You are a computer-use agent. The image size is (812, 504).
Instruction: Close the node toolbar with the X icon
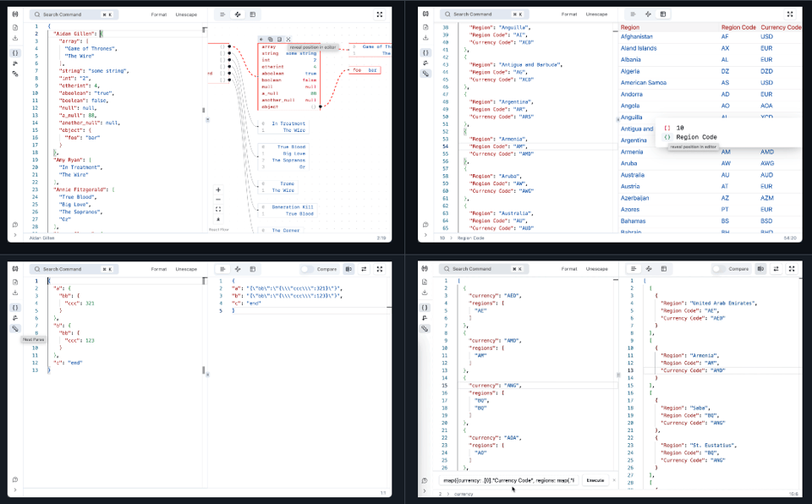[288, 40]
